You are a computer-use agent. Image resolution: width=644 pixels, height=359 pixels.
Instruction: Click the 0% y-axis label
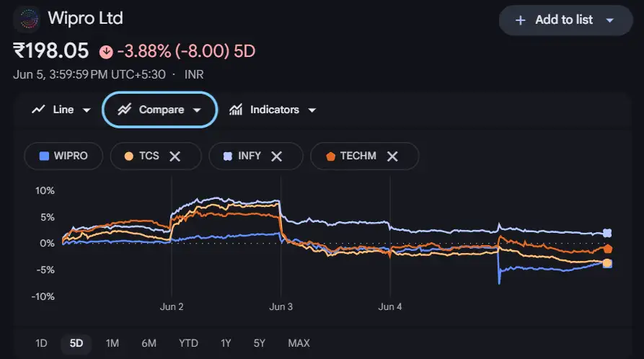(47, 243)
